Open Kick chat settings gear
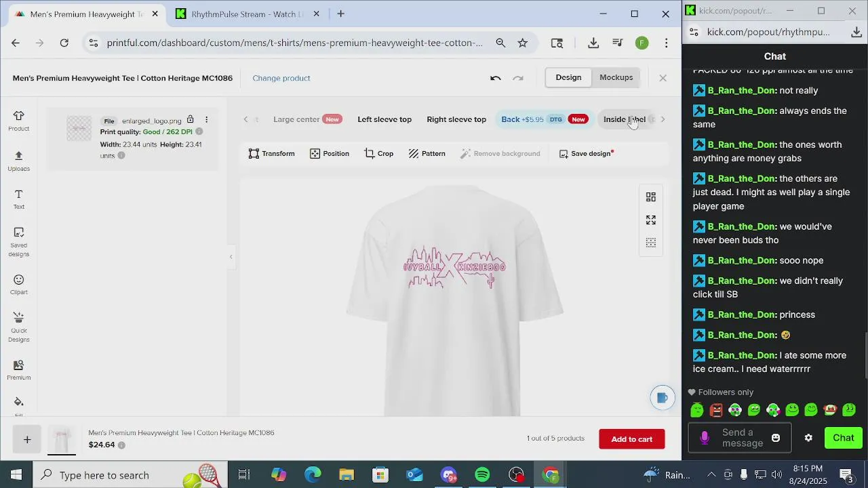The image size is (868, 488). click(x=808, y=438)
